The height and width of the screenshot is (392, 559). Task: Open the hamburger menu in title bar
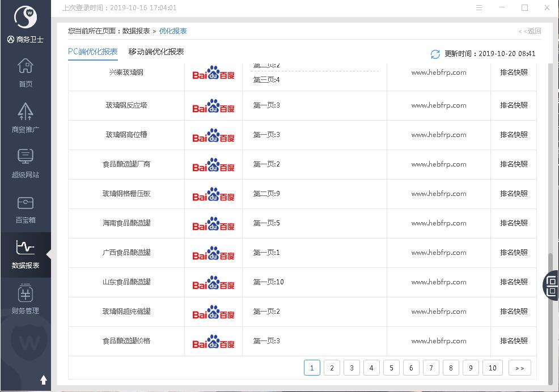coord(480,8)
